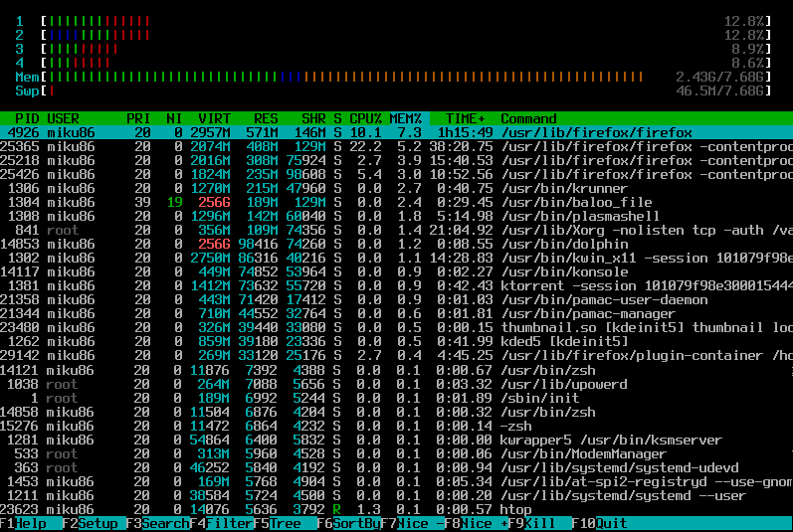Viewport: 793px width, 532px height.
Task: Select the /usr/lib/upowerd process row
Action: (396, 384)
